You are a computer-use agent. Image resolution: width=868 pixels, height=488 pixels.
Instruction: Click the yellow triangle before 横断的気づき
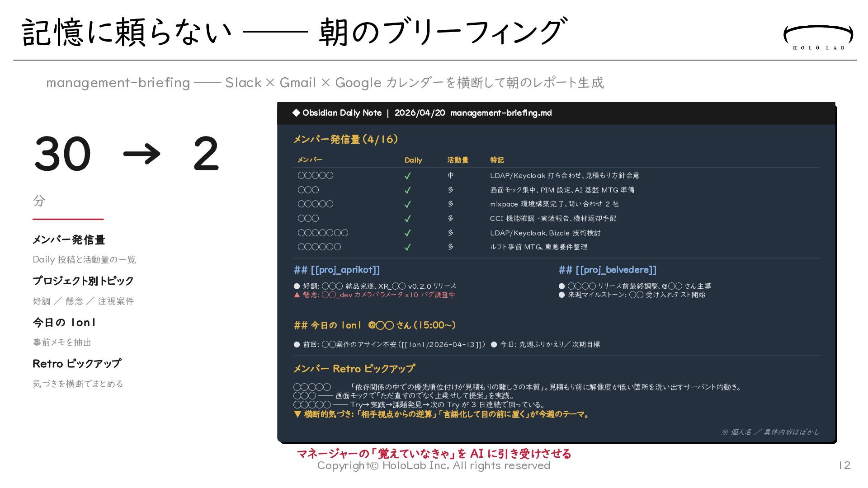[x=297, y=414]
